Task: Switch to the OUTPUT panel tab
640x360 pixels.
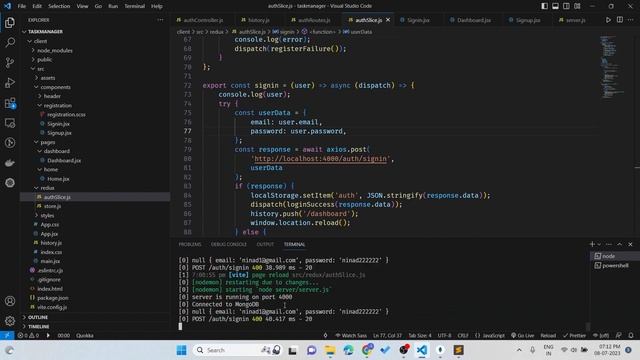Action: click(265, 244)
